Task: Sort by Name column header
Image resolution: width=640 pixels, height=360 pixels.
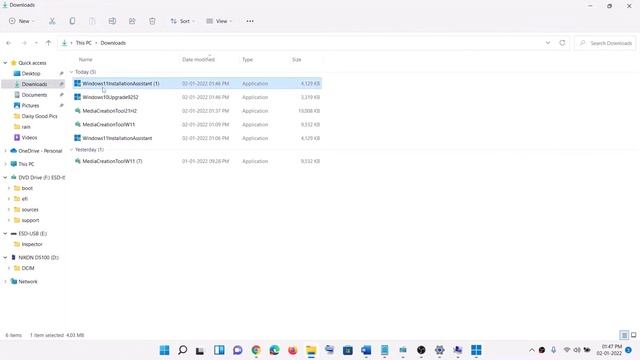Action: (85, 60)
